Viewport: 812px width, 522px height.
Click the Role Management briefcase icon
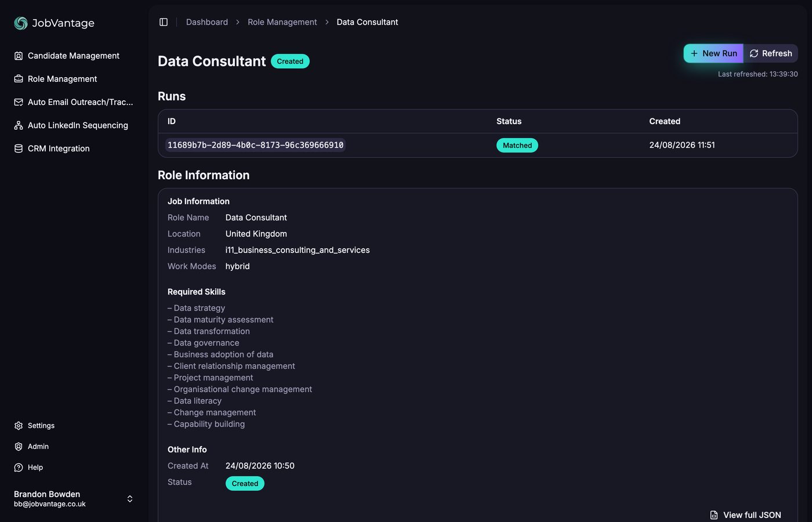click(19, 79)
